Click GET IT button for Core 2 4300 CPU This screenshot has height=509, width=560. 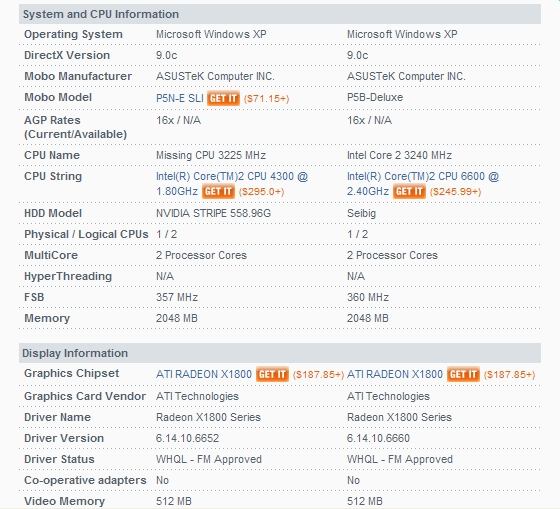pos(218,191)
